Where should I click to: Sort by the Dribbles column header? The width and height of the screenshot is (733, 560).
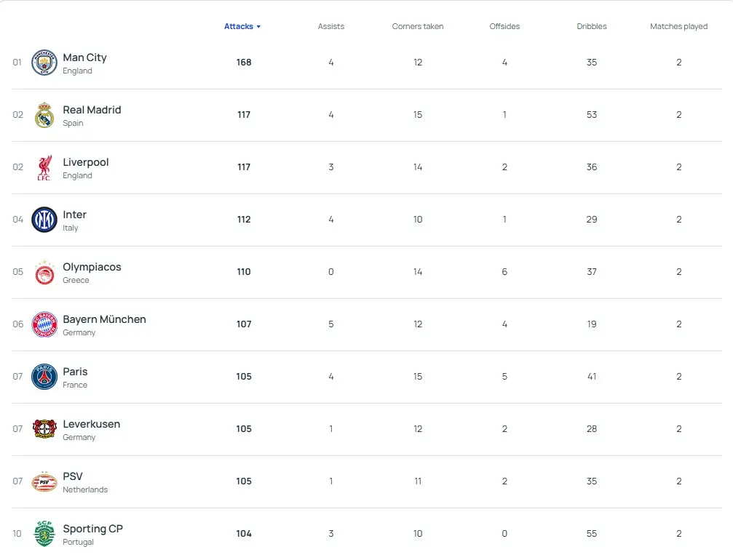tap(591, 26)
